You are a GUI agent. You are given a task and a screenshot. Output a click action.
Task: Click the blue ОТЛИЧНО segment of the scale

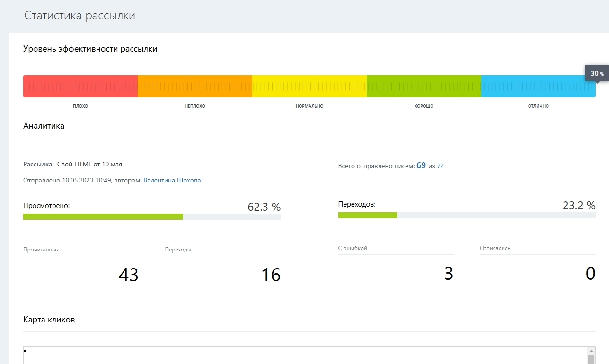(538, 86)
